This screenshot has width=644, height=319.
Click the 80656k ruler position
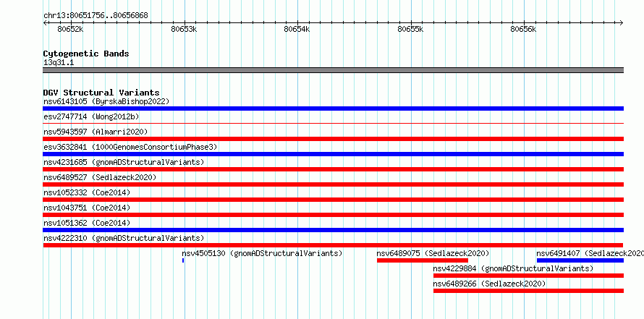(523, 29)
